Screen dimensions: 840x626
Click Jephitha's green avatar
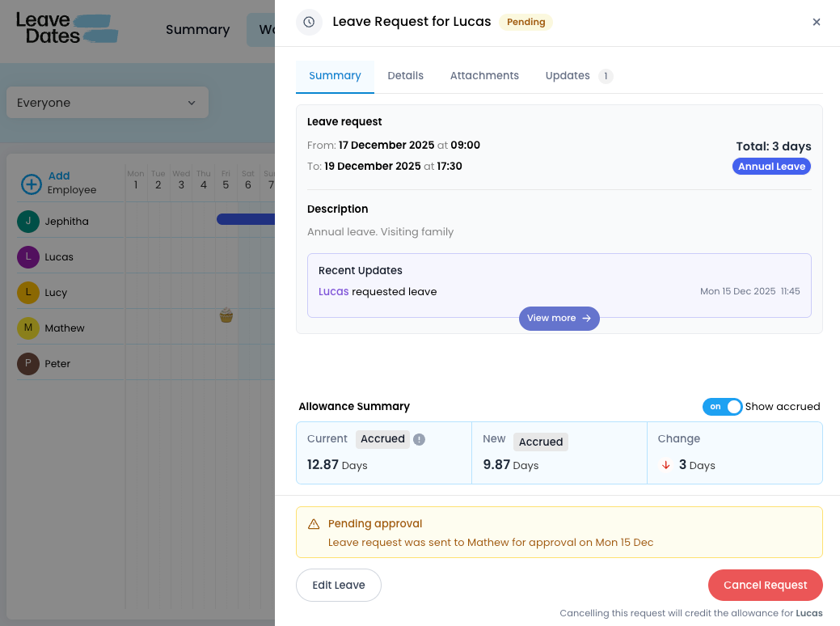coord(28,222)
